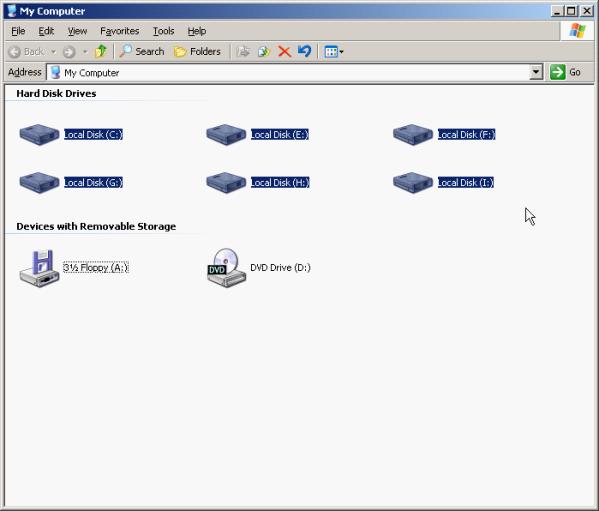599x511 pixels.
Task: Click the green Go button
Action: click(566, 72)
